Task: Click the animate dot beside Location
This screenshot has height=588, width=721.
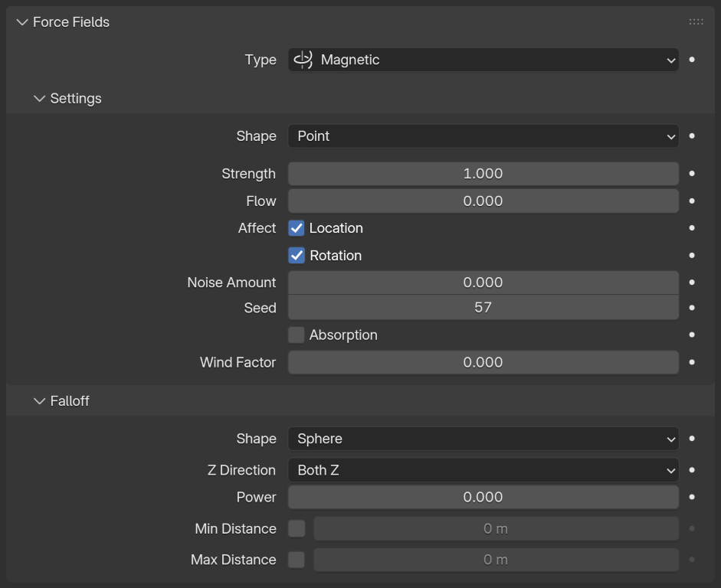Action: click(x=692, y=228)
